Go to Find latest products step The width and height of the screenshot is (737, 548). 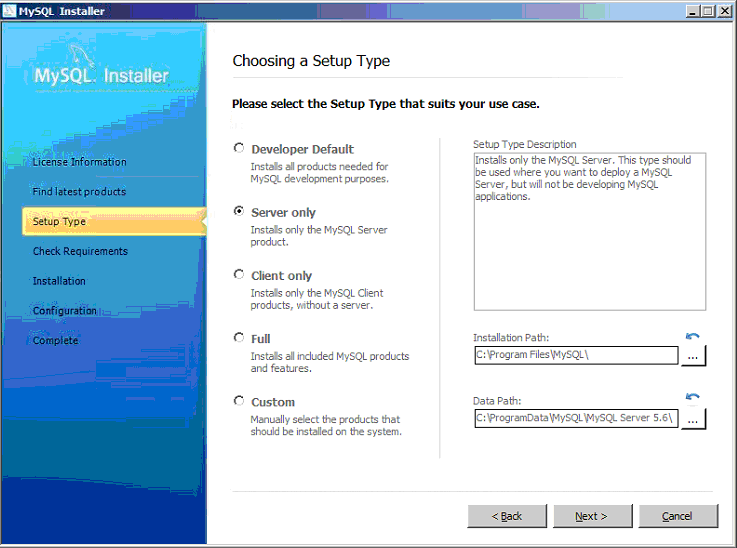tap(79, 192)
